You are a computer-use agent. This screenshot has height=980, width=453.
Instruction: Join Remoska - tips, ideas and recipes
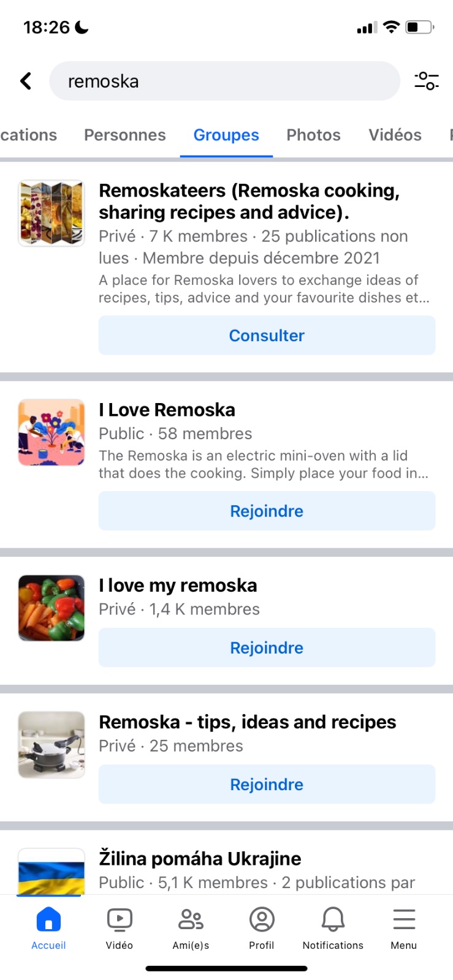coord(267,784)
